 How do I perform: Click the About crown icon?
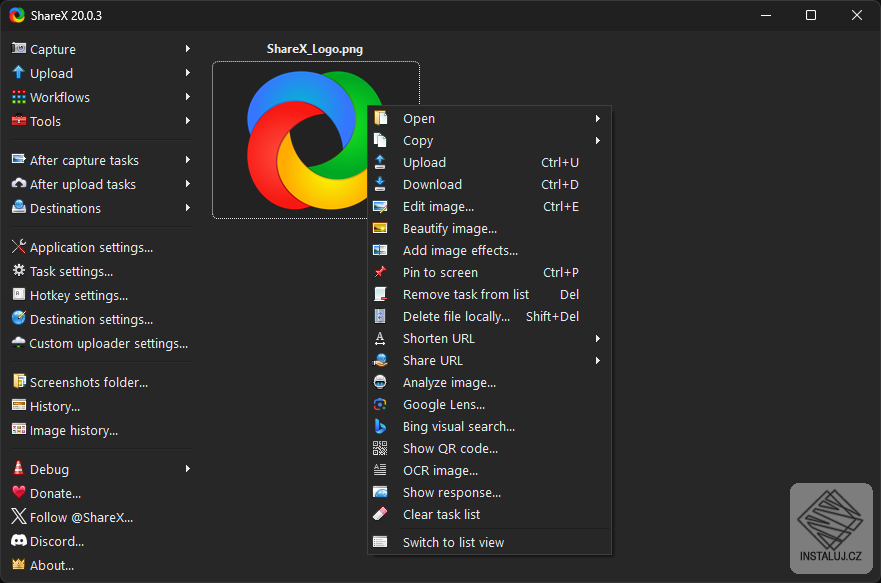coord(19,564)
